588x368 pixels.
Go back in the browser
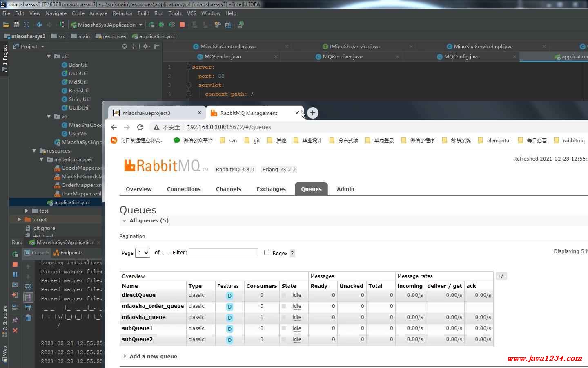pos(114,127)
